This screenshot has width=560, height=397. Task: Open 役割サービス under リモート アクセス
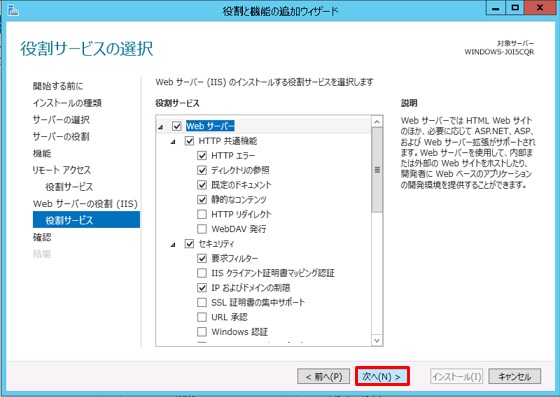pyautogui.click(x=69, y=187)
